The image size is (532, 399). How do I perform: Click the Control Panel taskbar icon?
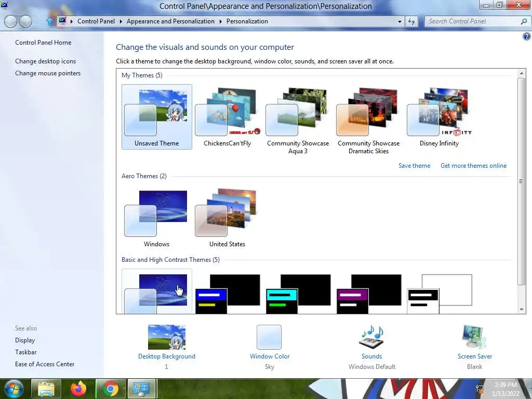click(x=141, y=389)
